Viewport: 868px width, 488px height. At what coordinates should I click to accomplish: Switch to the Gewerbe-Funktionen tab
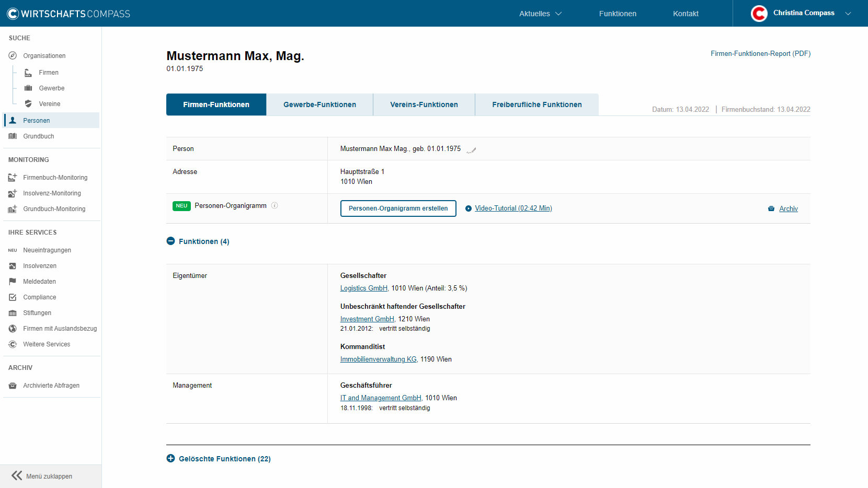[x=319, y=104]
